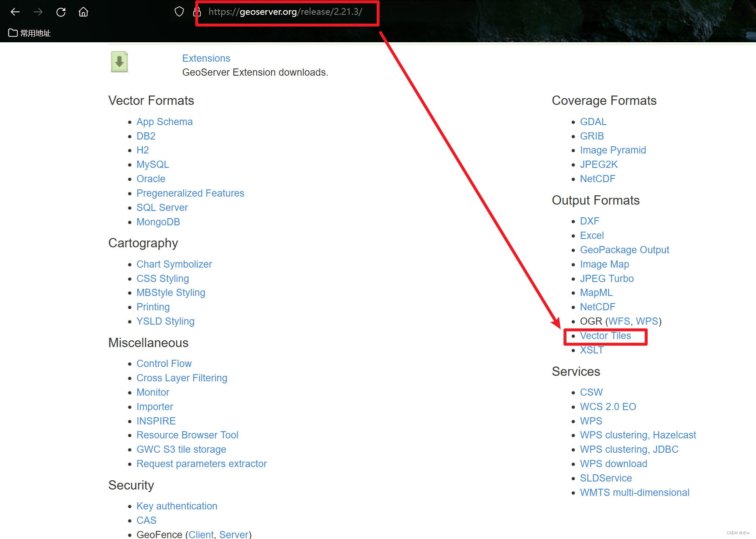Open the Importer link

(x=155, y=407)
